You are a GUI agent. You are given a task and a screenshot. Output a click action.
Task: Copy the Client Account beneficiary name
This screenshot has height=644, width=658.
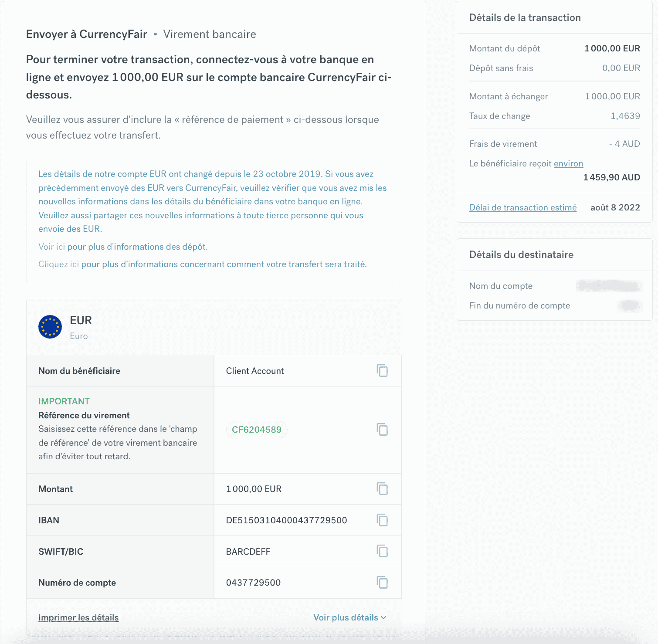pos(382,371)
